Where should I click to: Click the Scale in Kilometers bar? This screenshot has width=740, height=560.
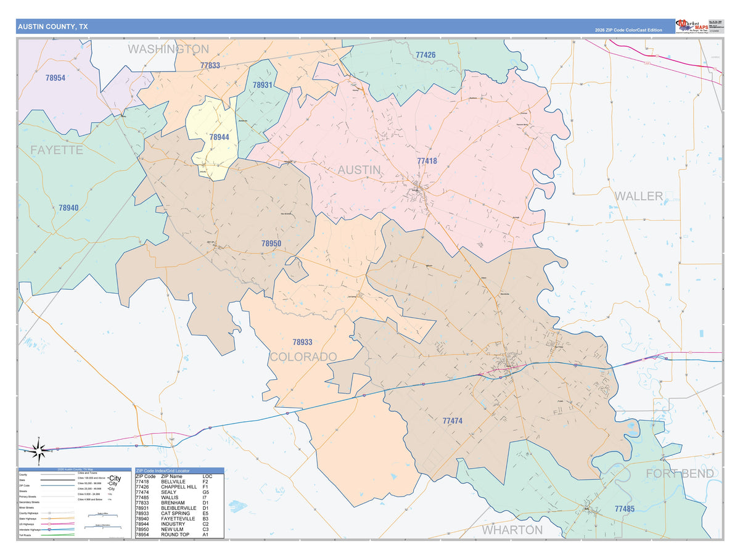pyautogui.click(x=103, y=527)
